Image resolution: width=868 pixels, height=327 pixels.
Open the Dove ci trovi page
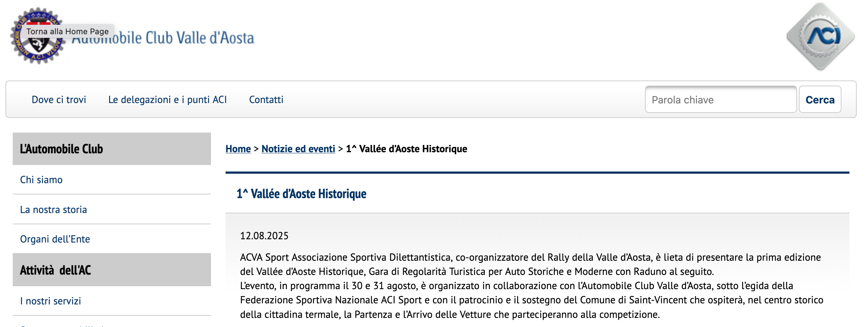point(59,100)
